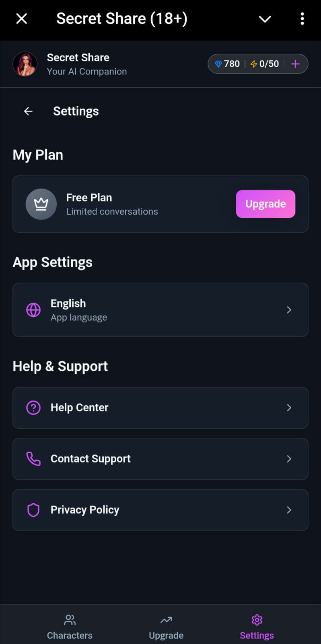The image size is (321, 644).
Task: Click the crown icon on Free Plan
Action: 41,204
